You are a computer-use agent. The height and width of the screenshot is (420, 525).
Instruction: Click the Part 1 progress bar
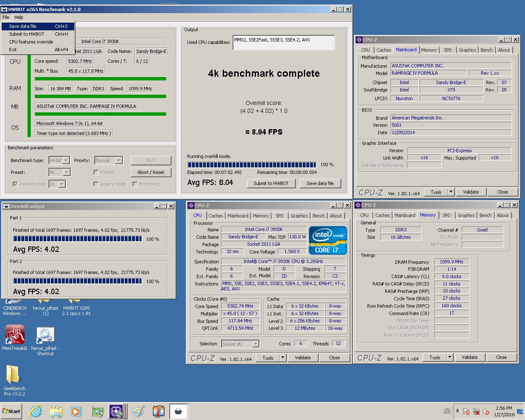(x=78, y=239)
